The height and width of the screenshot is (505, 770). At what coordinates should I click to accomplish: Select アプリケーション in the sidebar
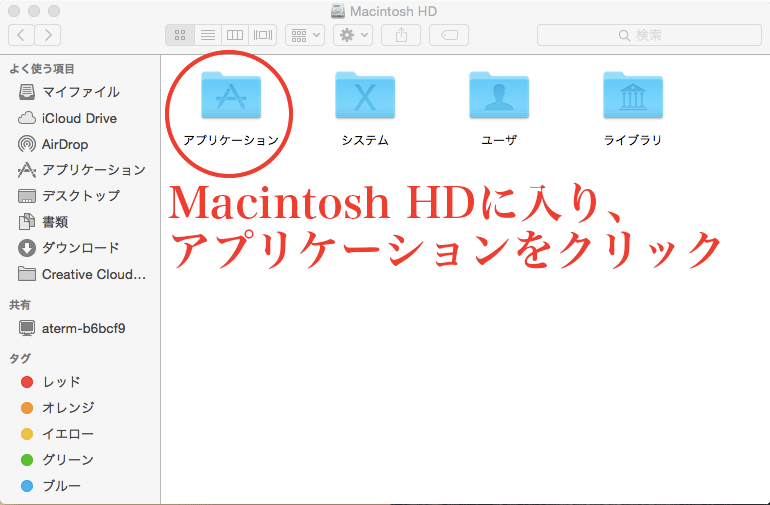[80, 170]
